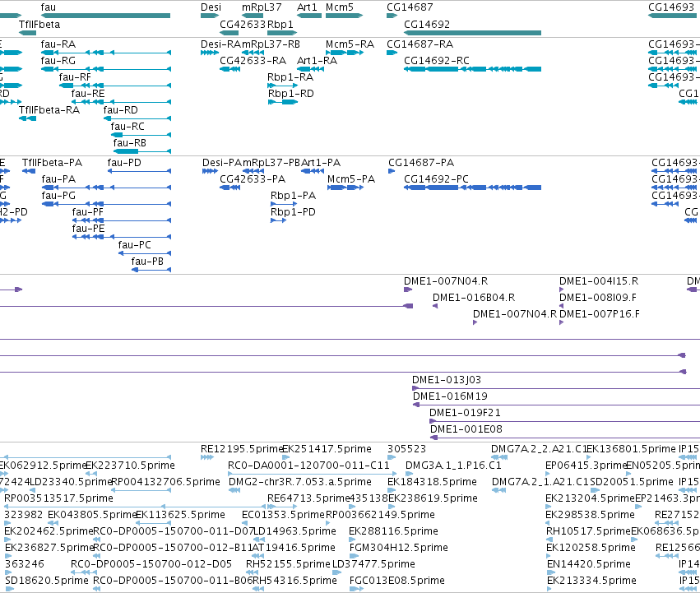The height and width of the screenshot is (593, 700).
Task: Open the Desi-PA protein label
Action: pyautogui.click(x=222, y=162)
